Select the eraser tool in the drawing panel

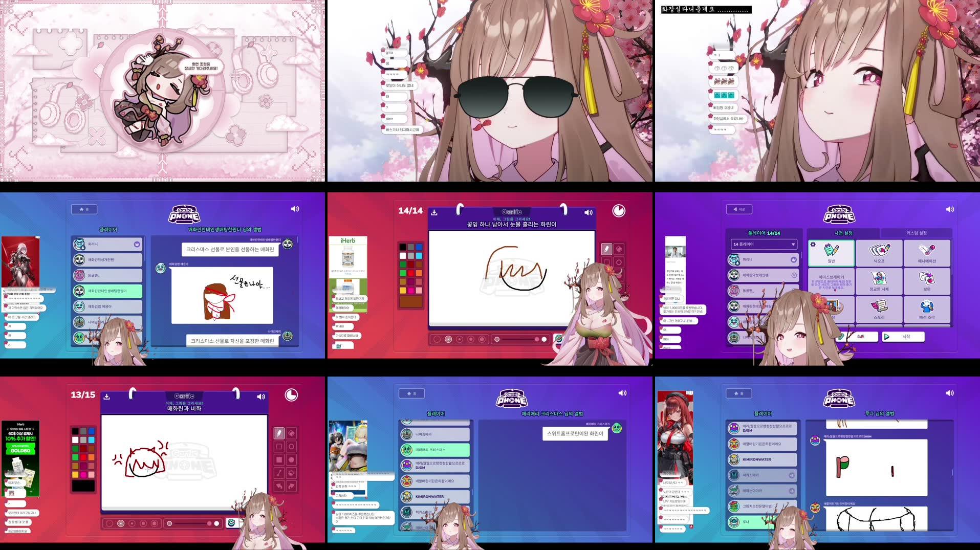coord(291,433)
